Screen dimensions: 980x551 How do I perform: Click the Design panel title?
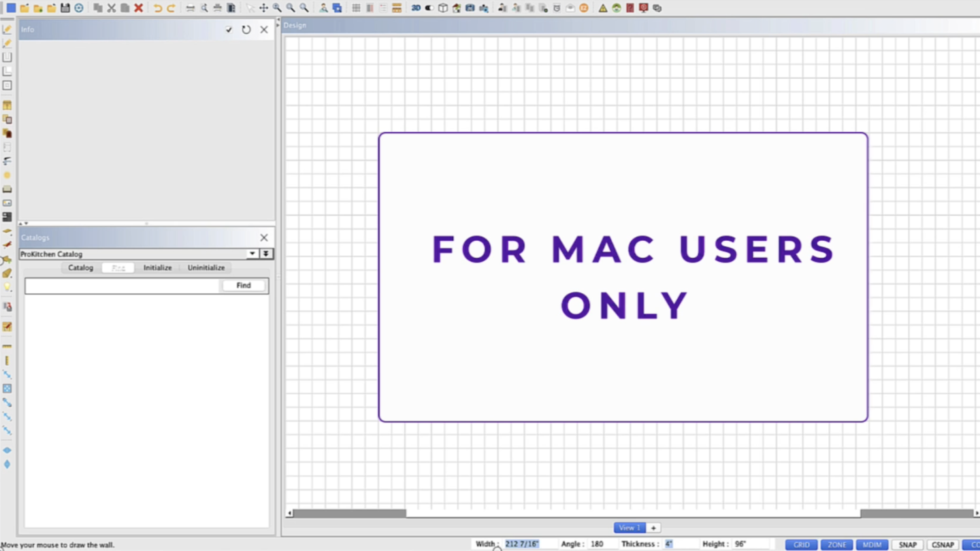tap(295, 25)
